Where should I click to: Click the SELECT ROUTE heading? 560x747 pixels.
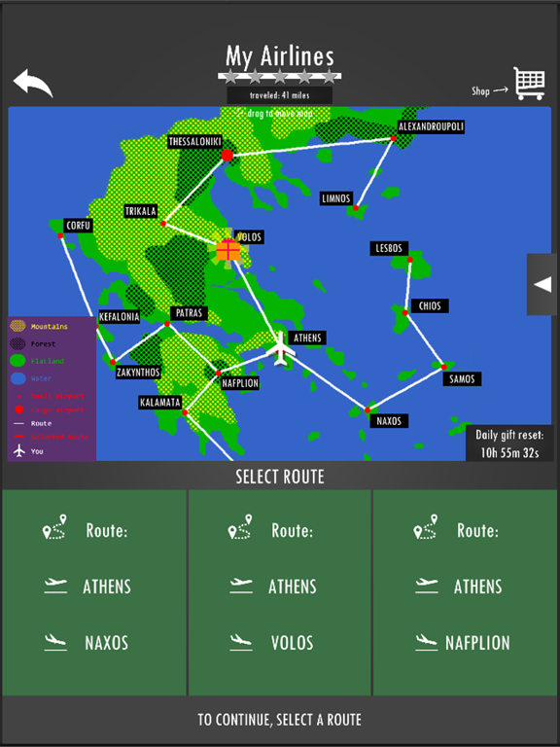[280, 477]
